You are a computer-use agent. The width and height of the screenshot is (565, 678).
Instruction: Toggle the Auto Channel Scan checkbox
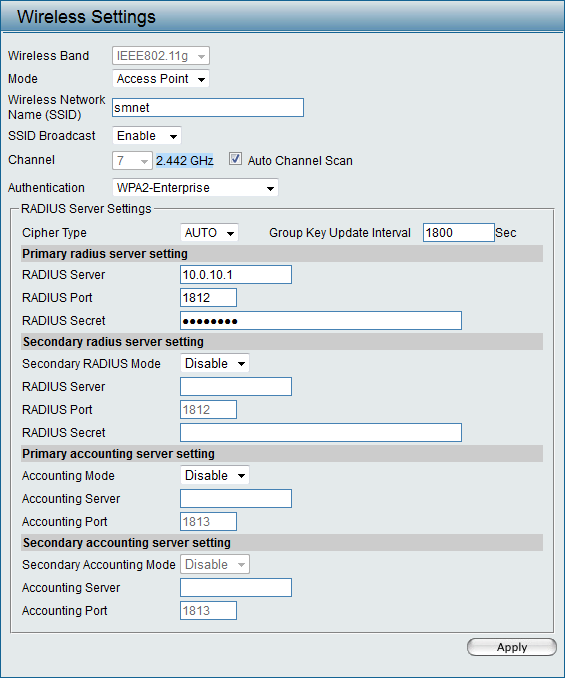coord(235,159)
